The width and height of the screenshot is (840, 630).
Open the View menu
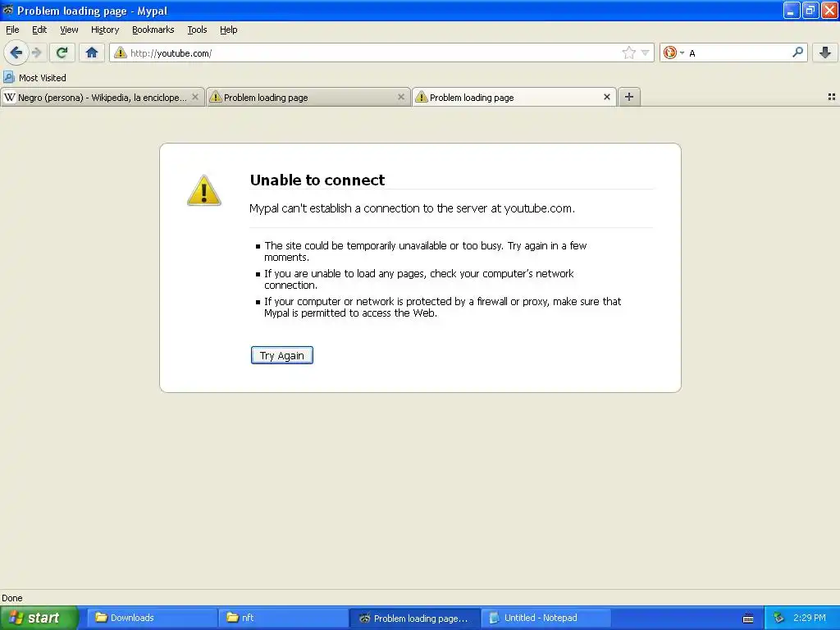(69, 30)
